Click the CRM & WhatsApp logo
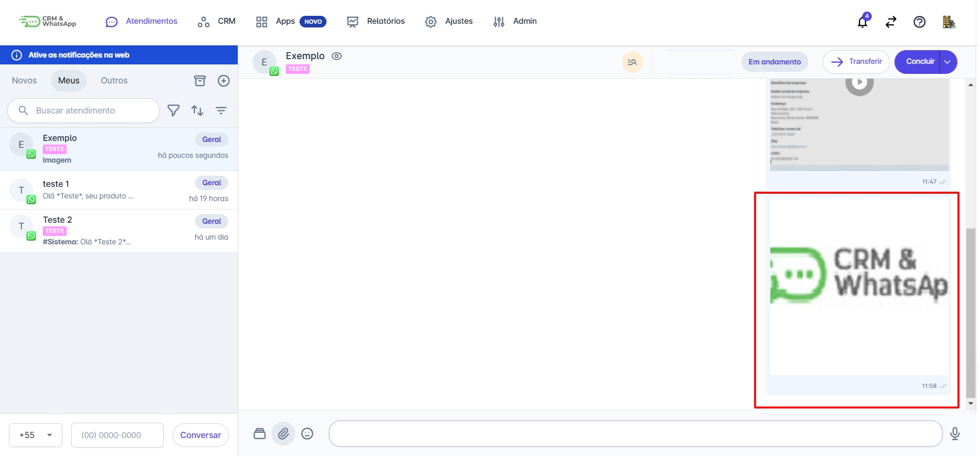Viewport: 980px width, 456px height. (x=48, y=21)
